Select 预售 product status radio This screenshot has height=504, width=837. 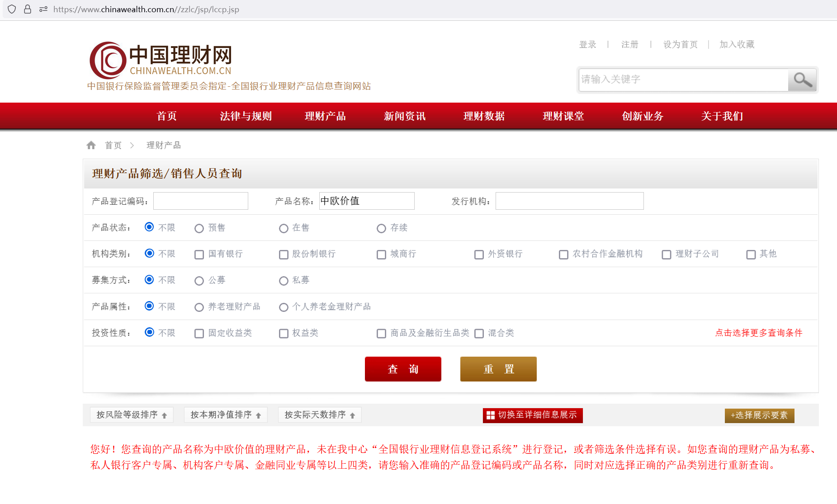coord(199,228)
